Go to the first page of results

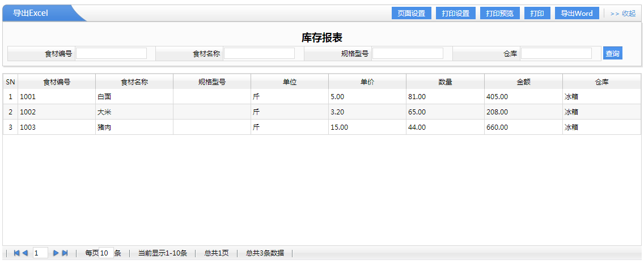tap(16, 253)
